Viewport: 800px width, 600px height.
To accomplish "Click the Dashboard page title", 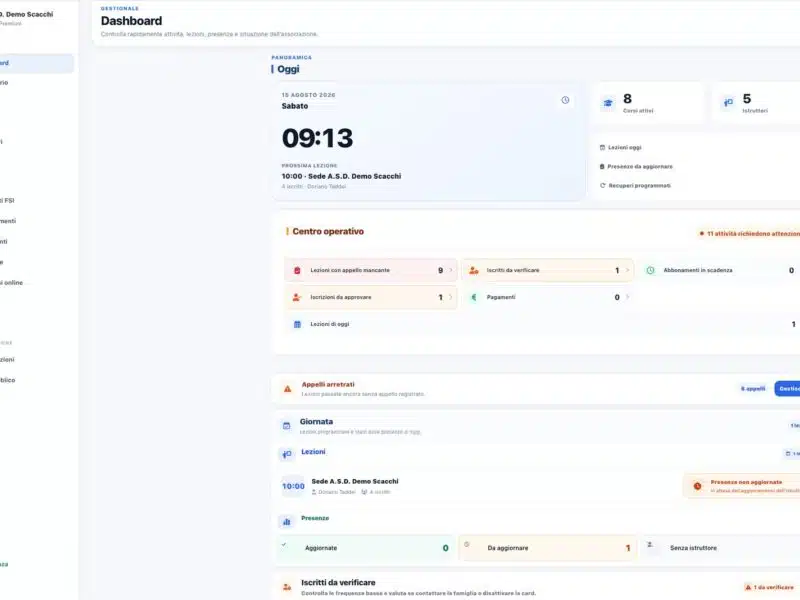I will [132, 21].
